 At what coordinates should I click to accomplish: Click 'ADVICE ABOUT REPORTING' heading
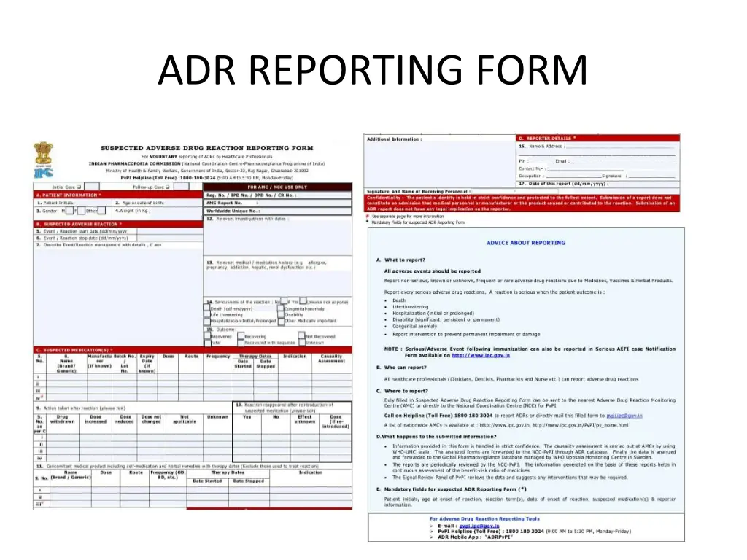(x=526, y=242)
